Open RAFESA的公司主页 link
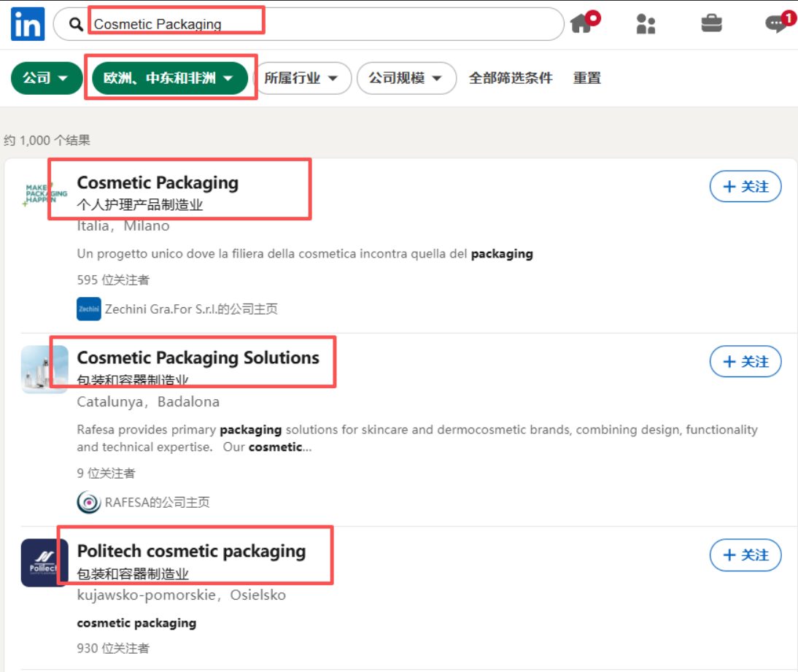Image resolution: width=798 pixels, height=672 pixels. tap(158, 503)
